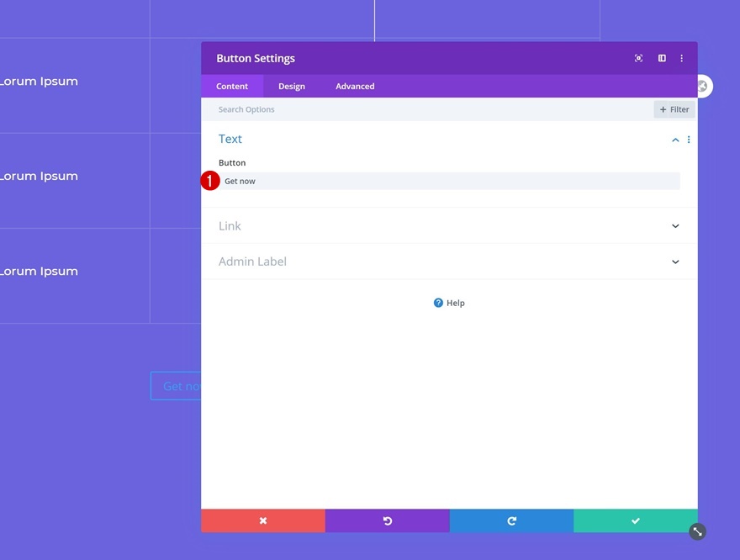Click the Text section heading

pos(230,140)
